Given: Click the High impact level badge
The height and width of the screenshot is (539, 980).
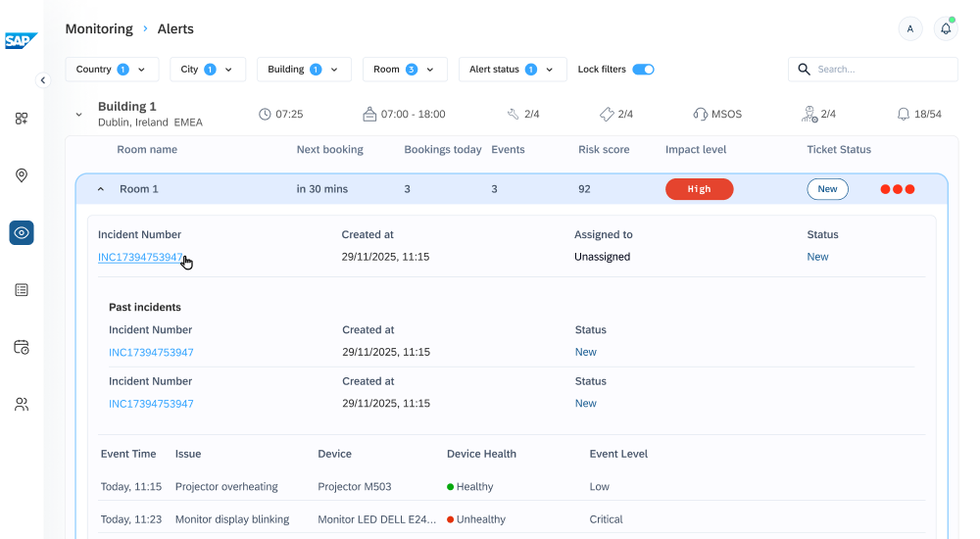Looking at the screenshot, I should pyautogui.click(x=700, y=189).
